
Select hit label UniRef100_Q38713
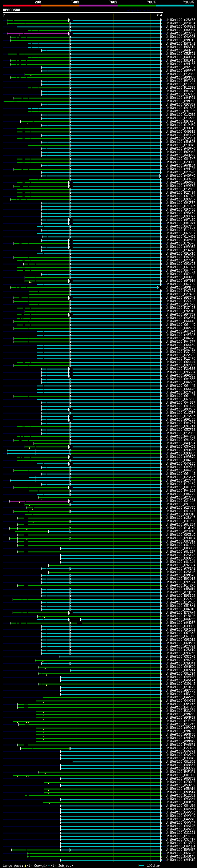pyautogui.click(x=180, y=128)
